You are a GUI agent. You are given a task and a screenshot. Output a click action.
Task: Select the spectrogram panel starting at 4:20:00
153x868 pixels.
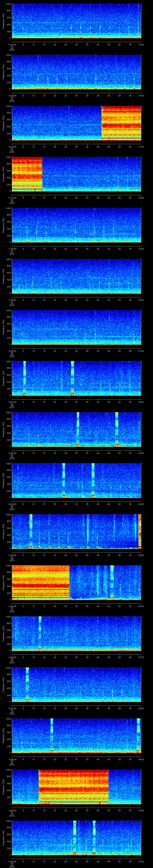point(76,327)
